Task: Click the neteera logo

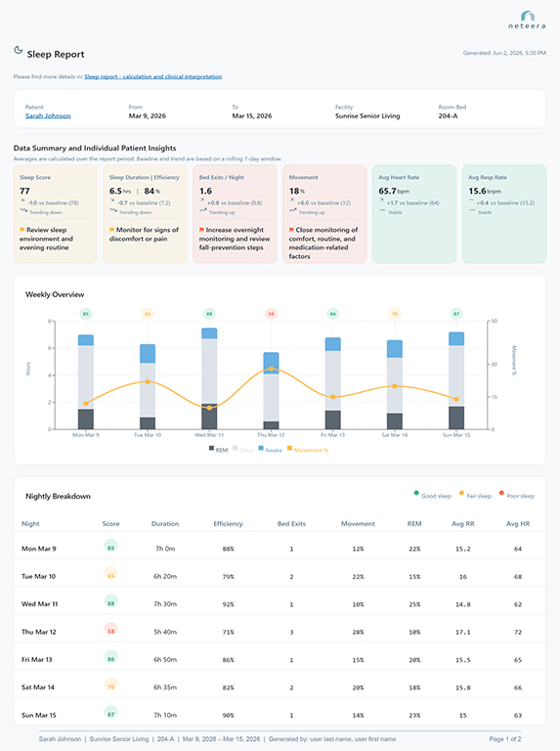Action: pyautogui.click(x=527, y=20)
